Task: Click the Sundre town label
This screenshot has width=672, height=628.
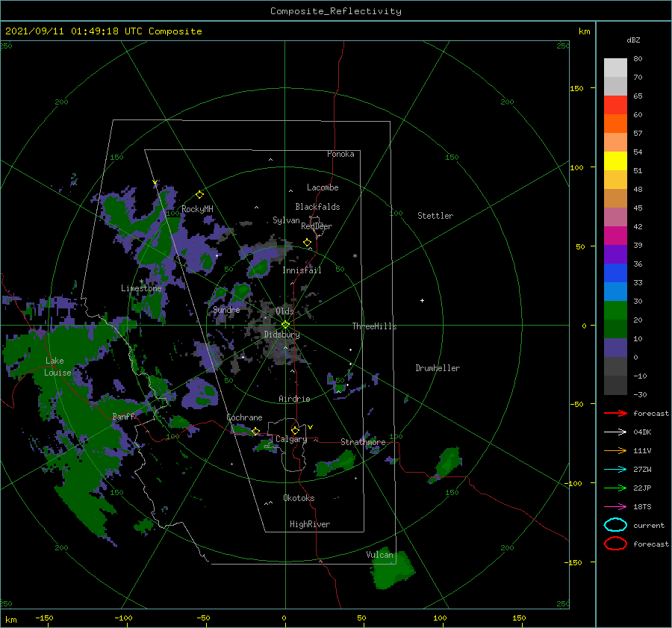Action: coord(226,309)
